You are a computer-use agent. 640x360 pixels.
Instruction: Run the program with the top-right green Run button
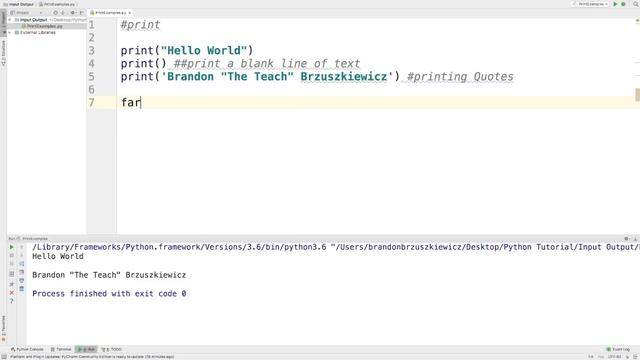[x=615, y=4]
